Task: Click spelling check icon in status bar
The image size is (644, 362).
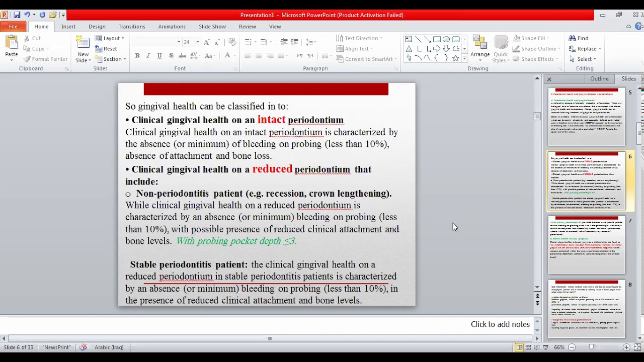Action: pyautogui.click(x=83, y=347)
